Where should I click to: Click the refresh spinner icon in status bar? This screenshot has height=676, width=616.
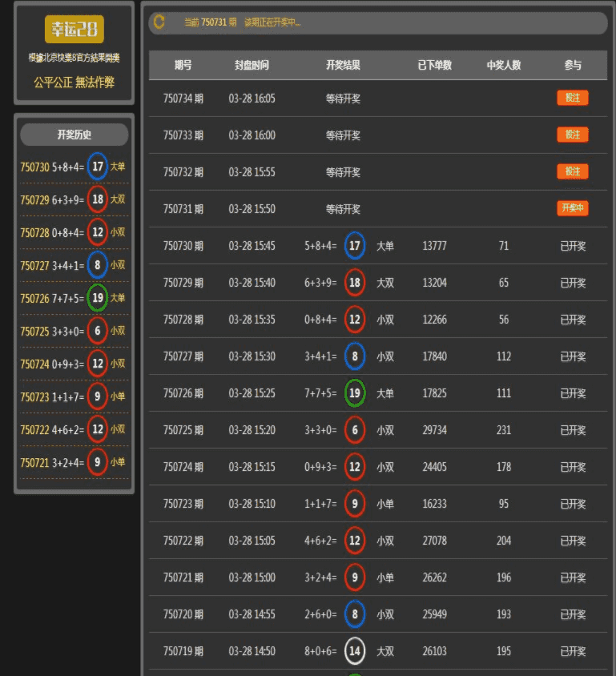(159, 22)
